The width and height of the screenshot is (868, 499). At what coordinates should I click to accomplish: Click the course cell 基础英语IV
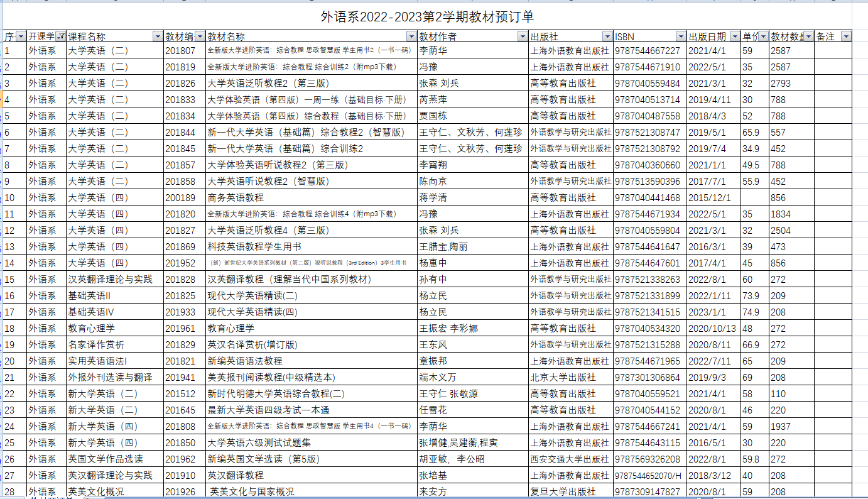[115, 312]
